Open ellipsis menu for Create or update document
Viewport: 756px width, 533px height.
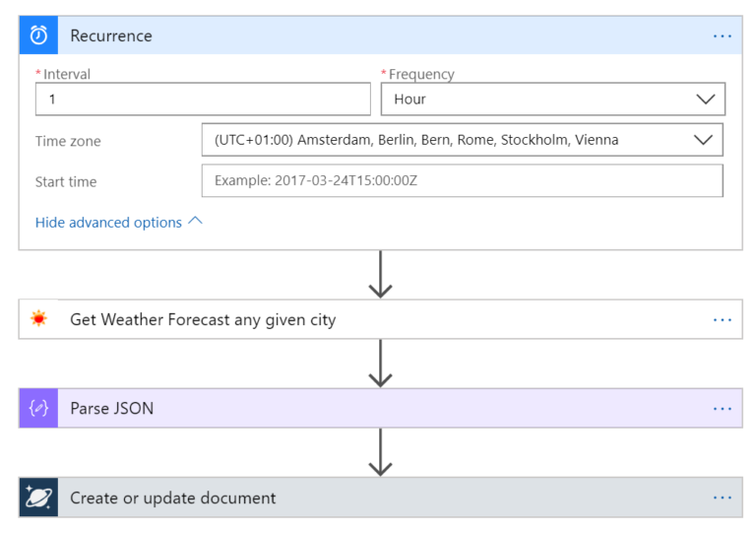click(x=723, y=499)
